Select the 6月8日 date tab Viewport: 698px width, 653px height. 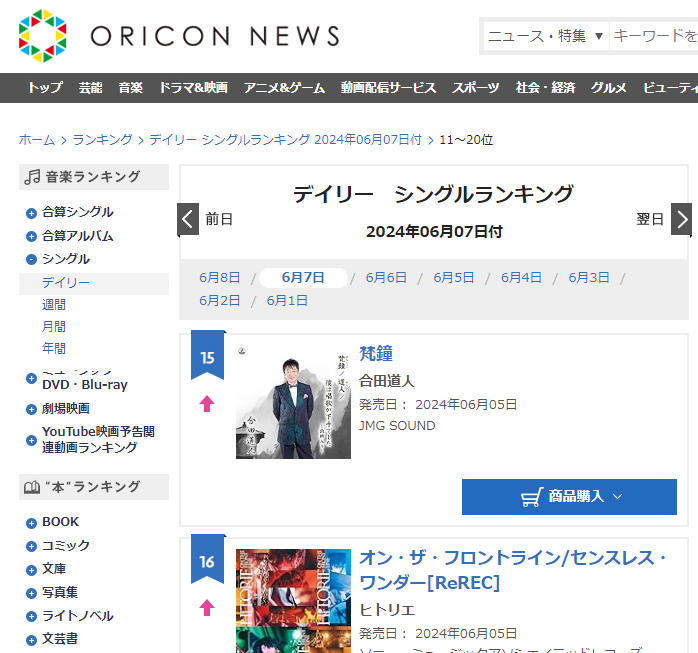pos(219,278)
